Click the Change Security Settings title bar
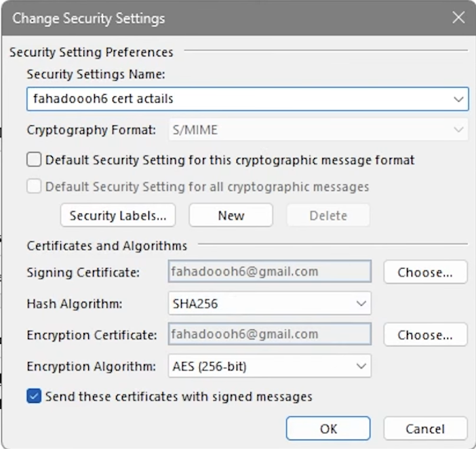This screenshot has height=449, width=476. [x=203, y=18]
